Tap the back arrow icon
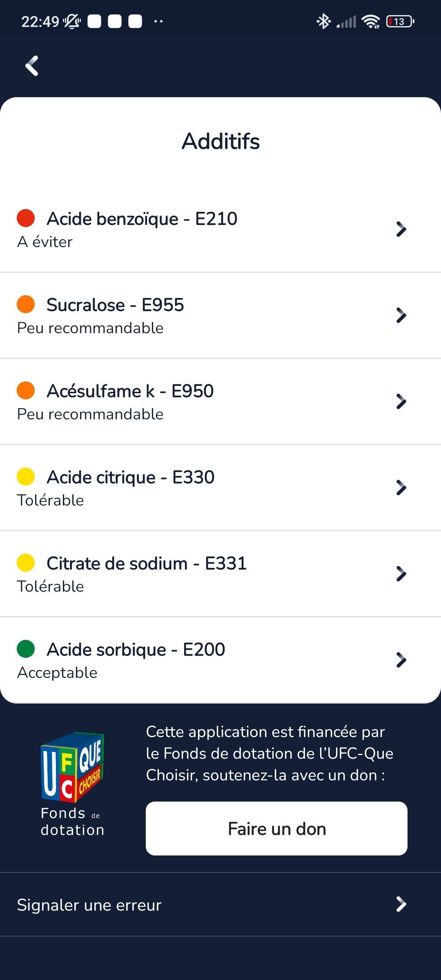Image resolution: width=441 pixels, height=980 pixels. [x=32, y=66]
